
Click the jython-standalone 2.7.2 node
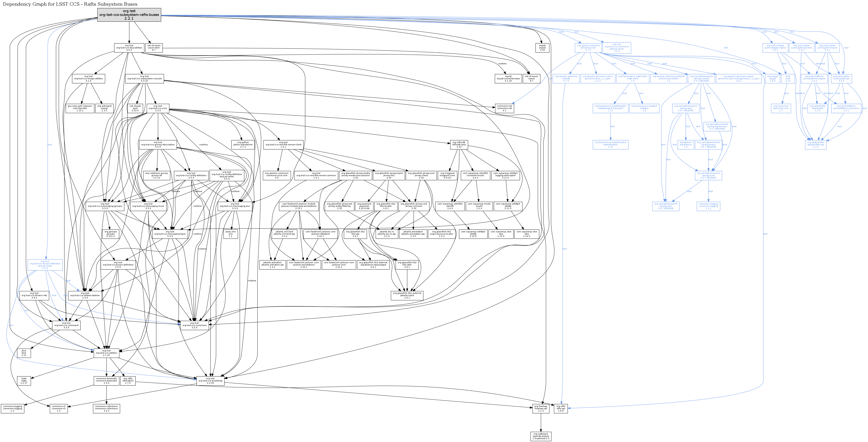pyautogui.click(x=243, y=145)
